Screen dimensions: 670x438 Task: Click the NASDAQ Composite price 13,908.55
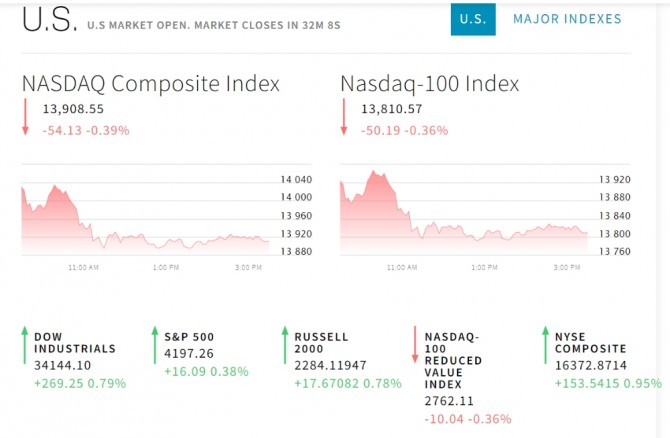point(73,109)
